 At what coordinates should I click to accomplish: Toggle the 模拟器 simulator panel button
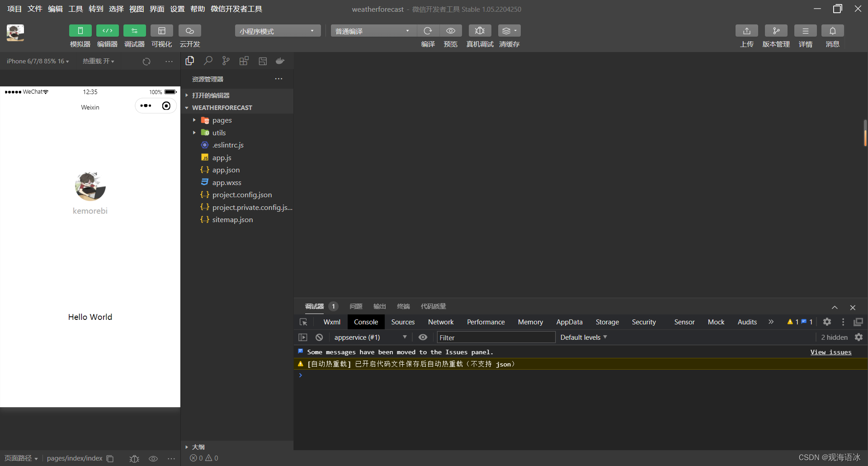click(x=80, y=31)
